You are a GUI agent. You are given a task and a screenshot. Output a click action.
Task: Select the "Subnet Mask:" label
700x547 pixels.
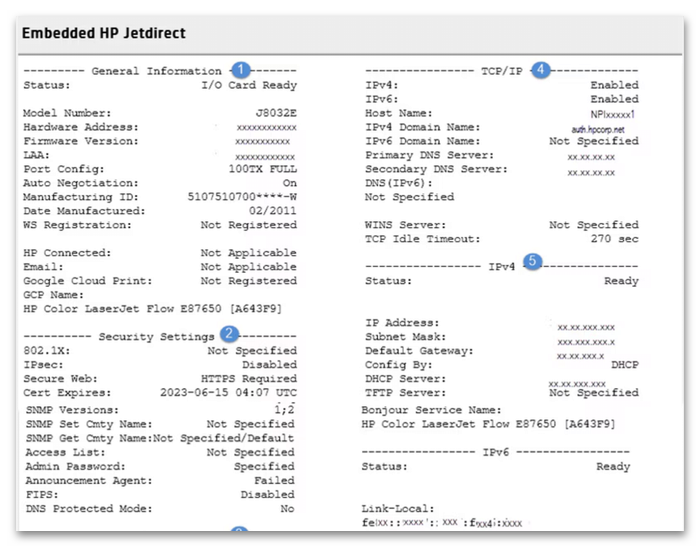coord(405,337)
